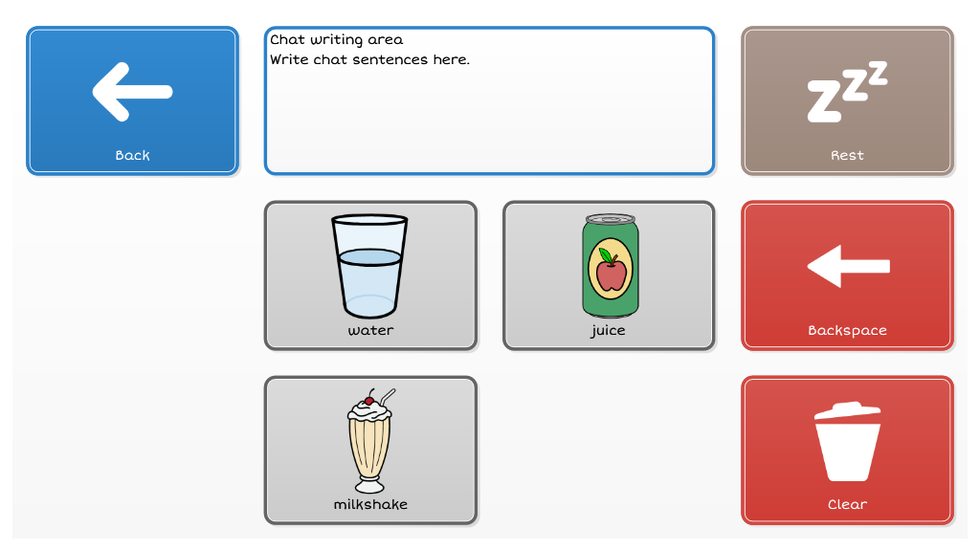Click the 'juice' text label
The image size is (980, 551).
click(x=608, y=330)
